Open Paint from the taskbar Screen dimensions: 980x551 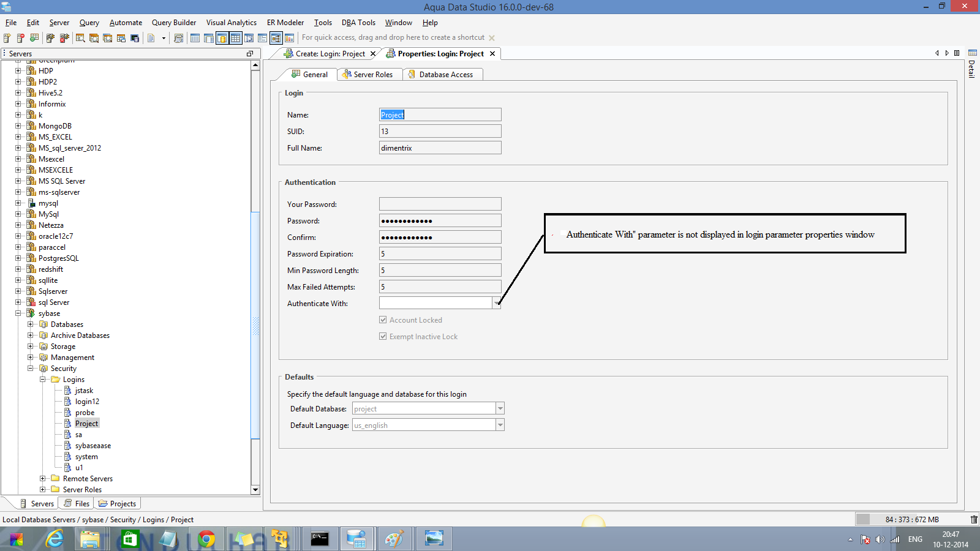pyautogui.click(x=394, y=539)
